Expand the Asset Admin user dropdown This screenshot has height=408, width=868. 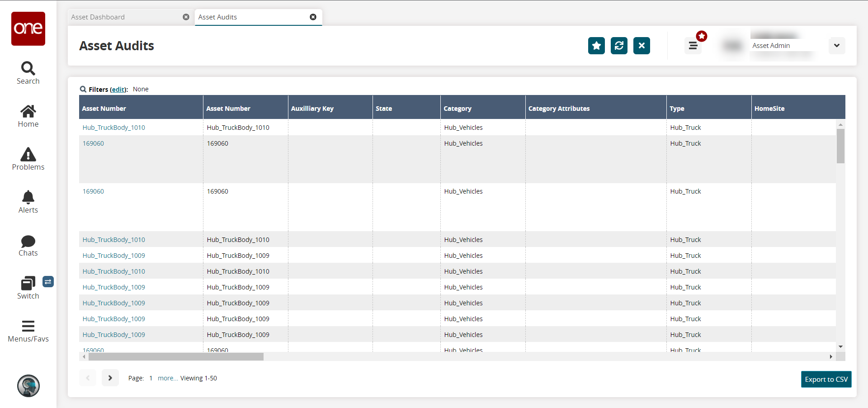pos(837,46)
